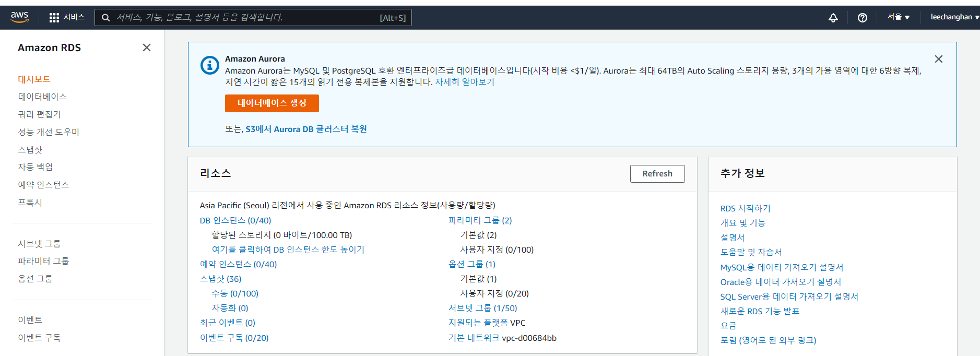
Task: Click 기본 네트워크 link
Action: [x=474, y=338]
